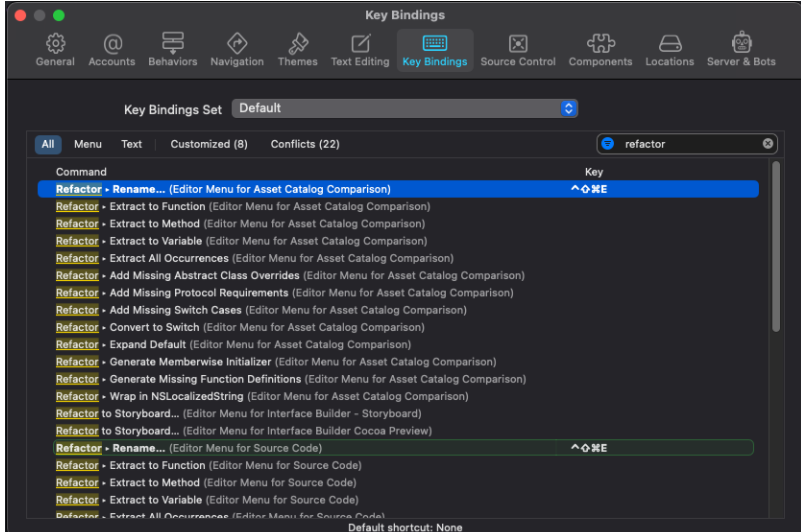Select the Expand Default row
This screenshot has width=801, height=532.
[398, 344]
